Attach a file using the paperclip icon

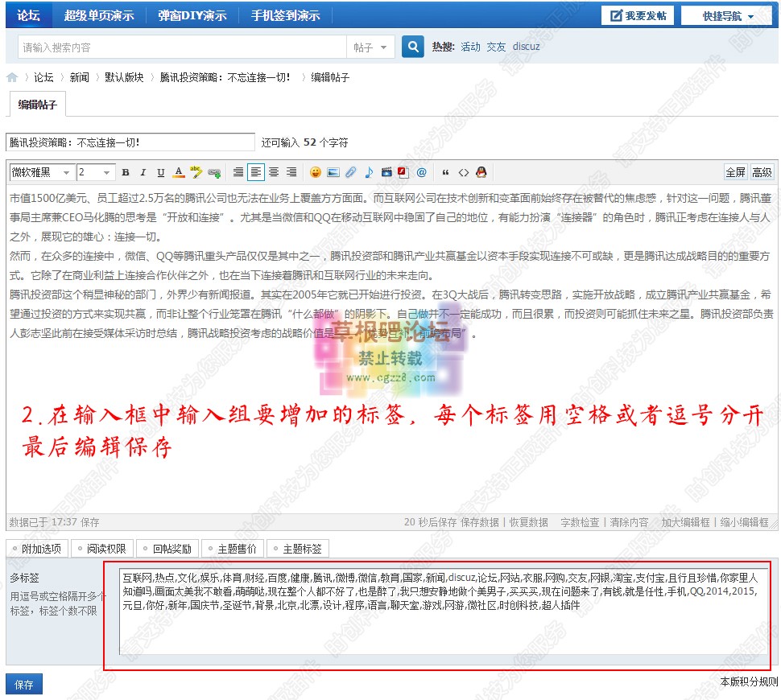point(350,172)
